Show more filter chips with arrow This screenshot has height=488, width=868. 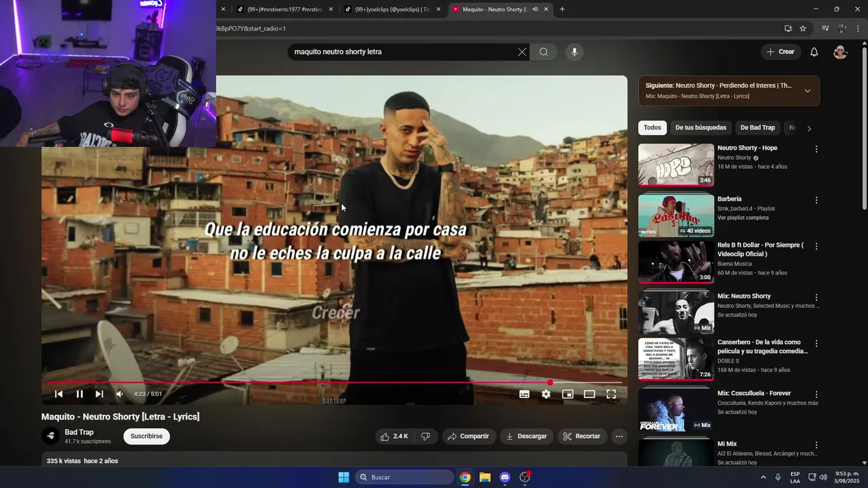(x=808, y=128)
